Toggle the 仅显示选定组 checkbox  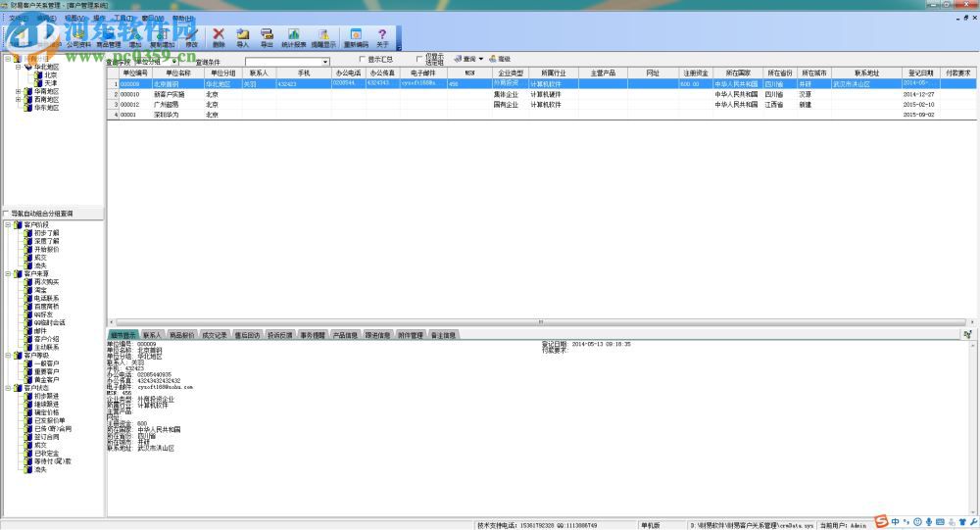[x=419, y=59]
